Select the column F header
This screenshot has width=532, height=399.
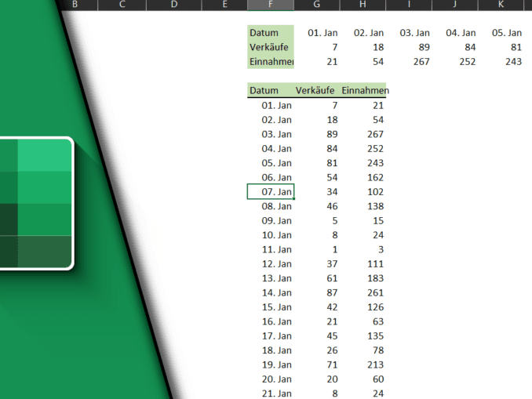270,5
